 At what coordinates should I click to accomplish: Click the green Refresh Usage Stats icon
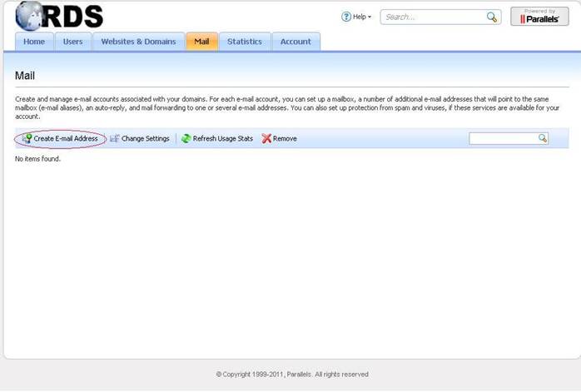[186, 138]
